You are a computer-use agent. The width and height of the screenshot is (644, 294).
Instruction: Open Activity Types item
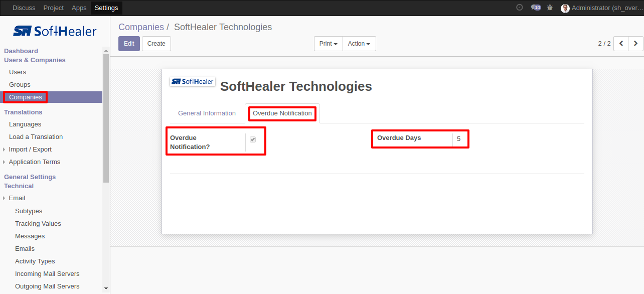point(35,261)
